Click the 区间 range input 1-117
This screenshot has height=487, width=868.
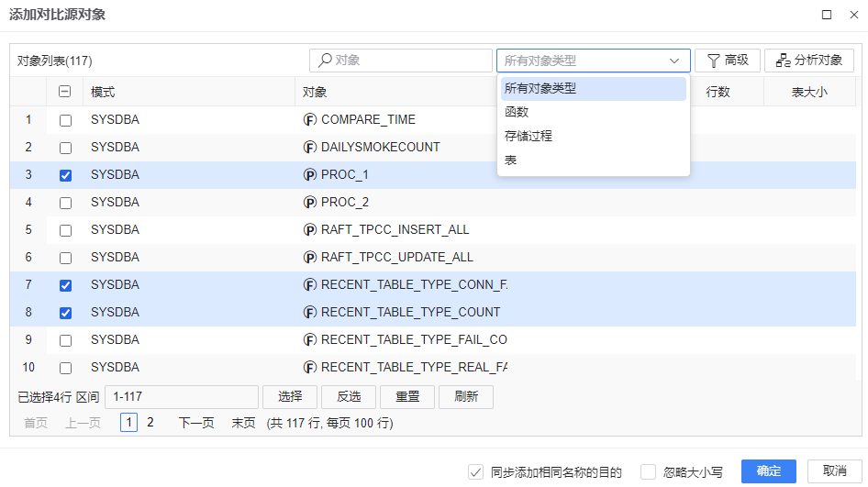click(x=182, y=397)
